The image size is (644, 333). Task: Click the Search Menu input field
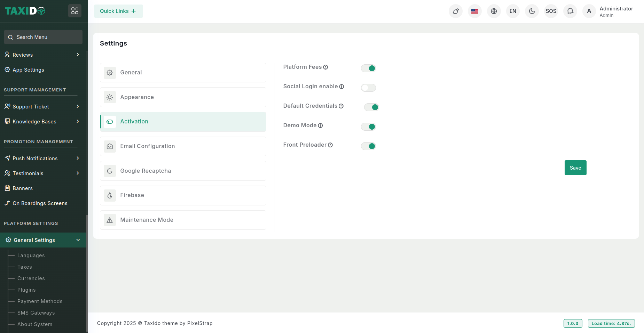pyautogui.click(x=44, y=37)
